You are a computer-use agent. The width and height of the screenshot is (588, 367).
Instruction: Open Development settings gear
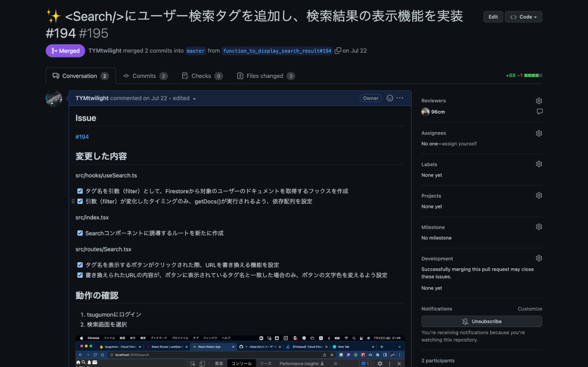tap(539, 258)
